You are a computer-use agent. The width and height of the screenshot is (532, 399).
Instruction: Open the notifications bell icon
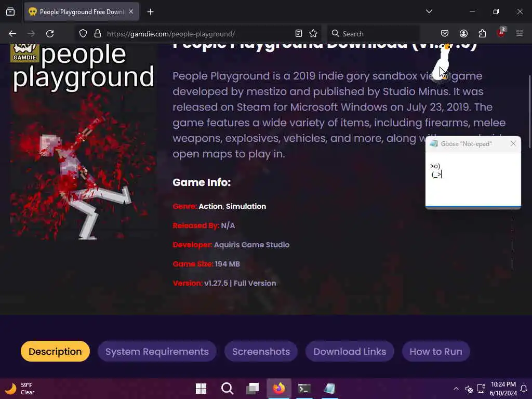click(524, 389)
